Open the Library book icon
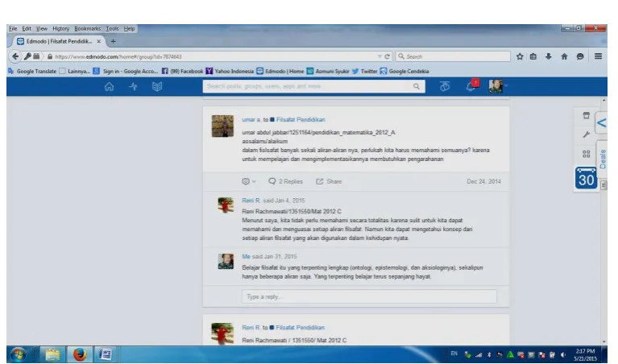Viewport: 618px width, 364px height. [x=157, y=87]
